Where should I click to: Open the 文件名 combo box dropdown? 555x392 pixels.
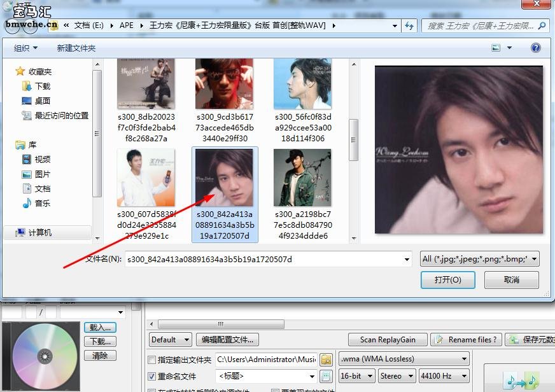(x=407, y=260)
